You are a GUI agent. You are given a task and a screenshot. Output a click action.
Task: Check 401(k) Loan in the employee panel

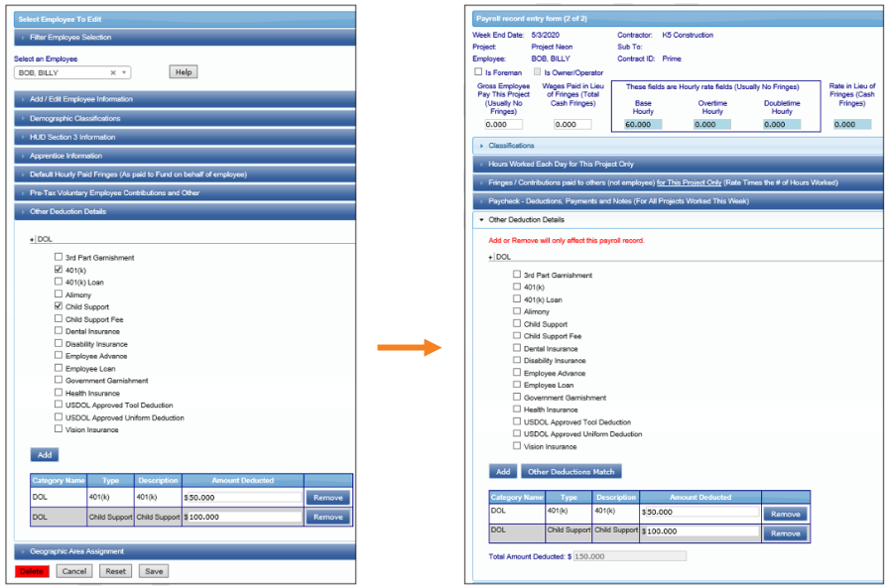[x=59, y=282]
